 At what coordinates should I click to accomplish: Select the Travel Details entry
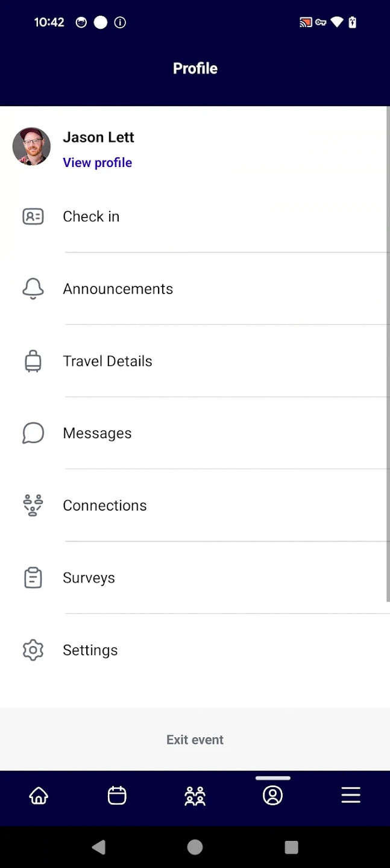point(108,361)
